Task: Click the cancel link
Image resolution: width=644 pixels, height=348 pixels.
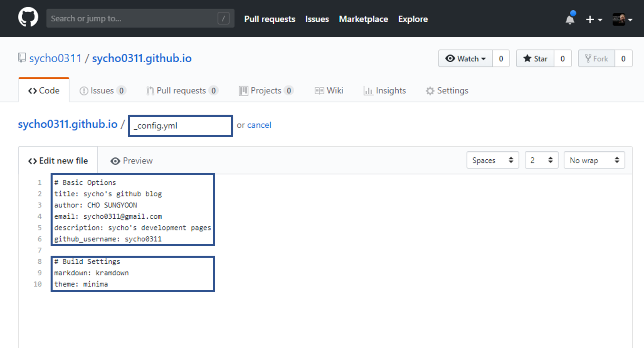Action: pos(259,125)
